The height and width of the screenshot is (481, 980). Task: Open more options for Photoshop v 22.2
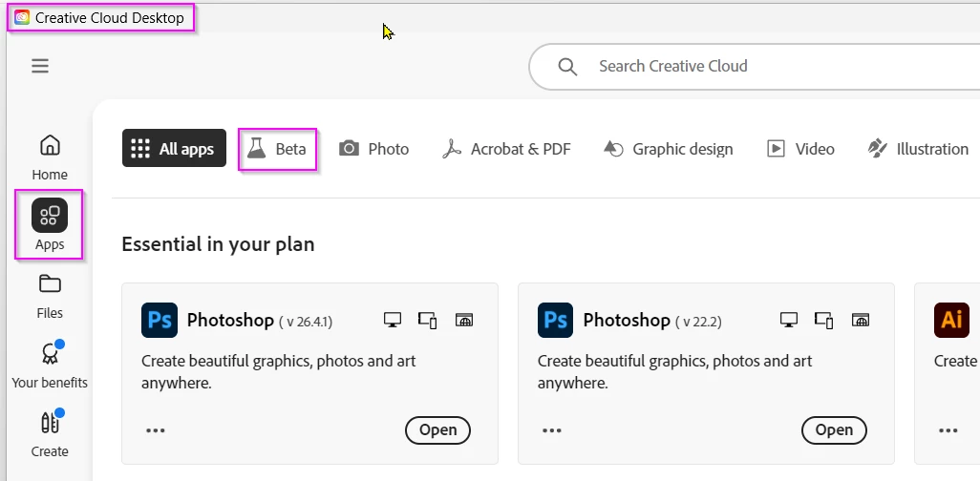click(552, 430)
